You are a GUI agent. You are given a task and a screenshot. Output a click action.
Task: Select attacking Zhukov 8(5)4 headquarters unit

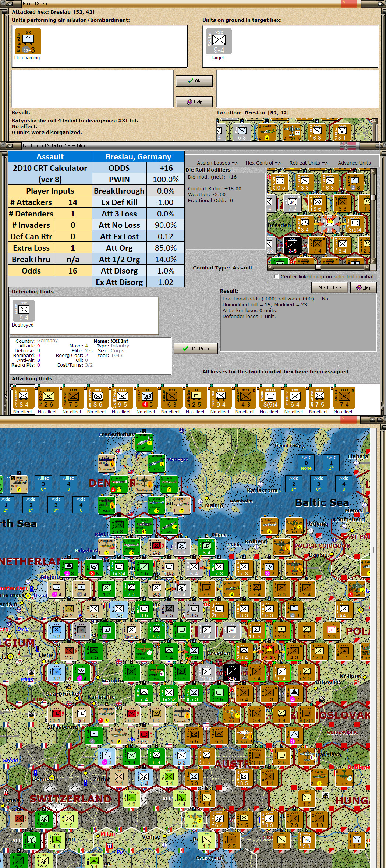(x=270, y=398)
